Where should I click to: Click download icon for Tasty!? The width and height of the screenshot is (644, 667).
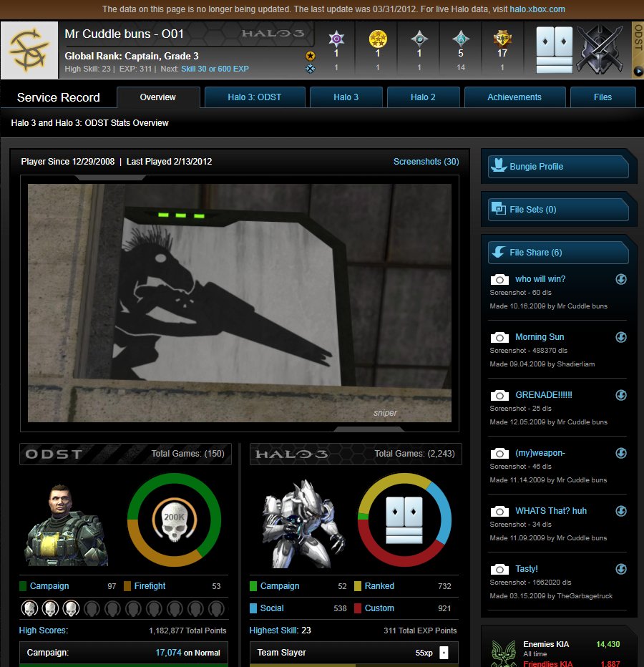pyautogui.click(x=621, y=569)
